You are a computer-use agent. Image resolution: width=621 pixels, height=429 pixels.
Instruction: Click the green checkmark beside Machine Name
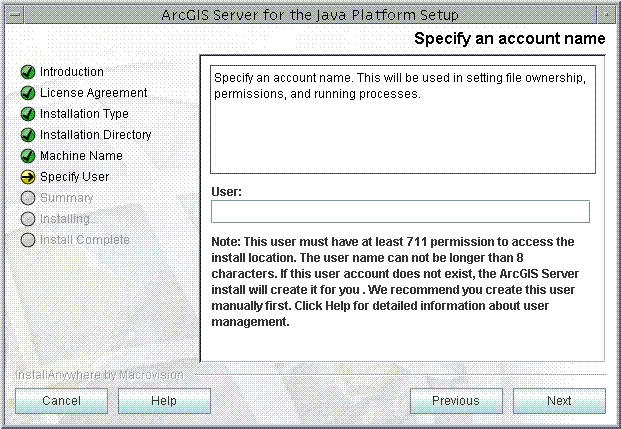coord(28,156)
